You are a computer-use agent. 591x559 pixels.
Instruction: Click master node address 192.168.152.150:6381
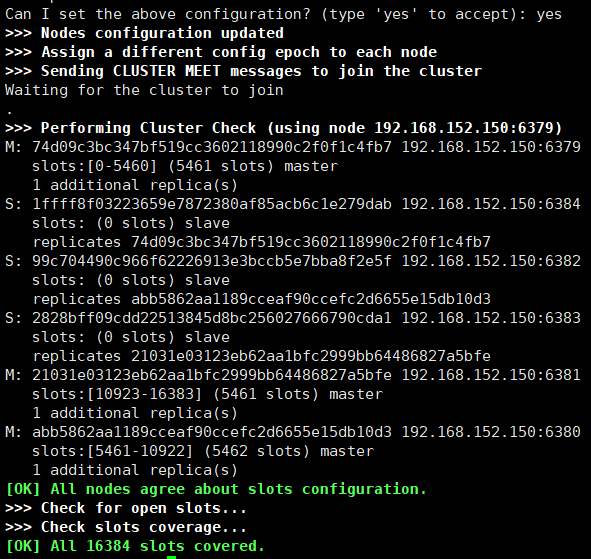coord(491,375)
